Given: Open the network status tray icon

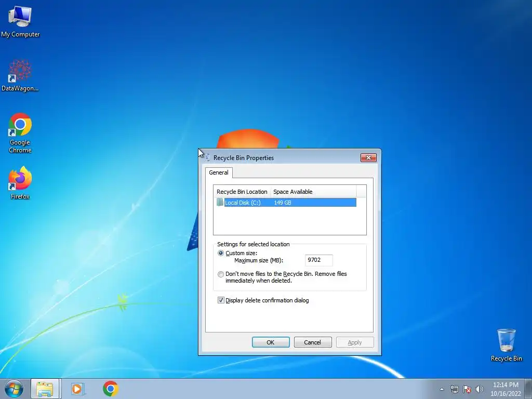Looking at the screenshot, I should pos(454,389).
